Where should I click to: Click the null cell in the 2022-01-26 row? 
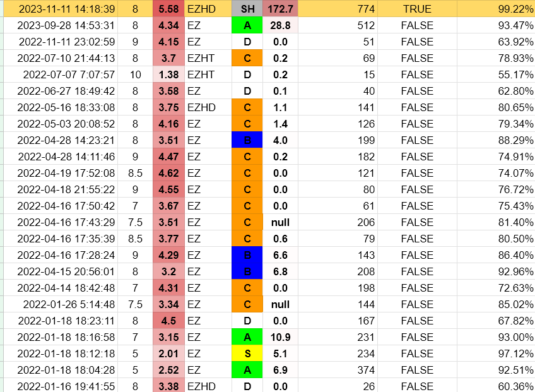[x=279, y=304]
